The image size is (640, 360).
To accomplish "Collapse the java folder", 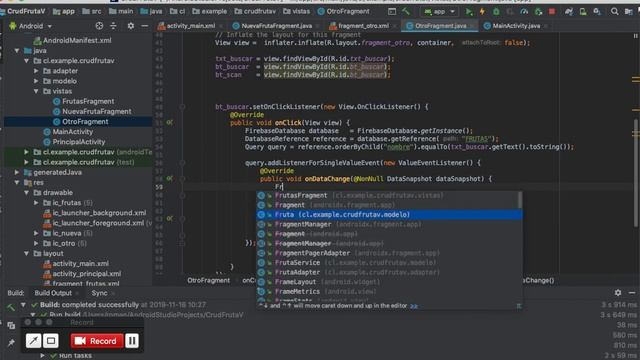I will (17, 51).
